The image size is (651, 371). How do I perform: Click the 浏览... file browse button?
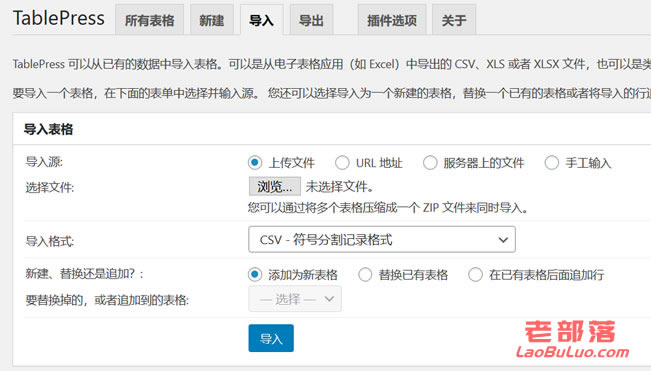pyautogui.click(x=274, y=186)
